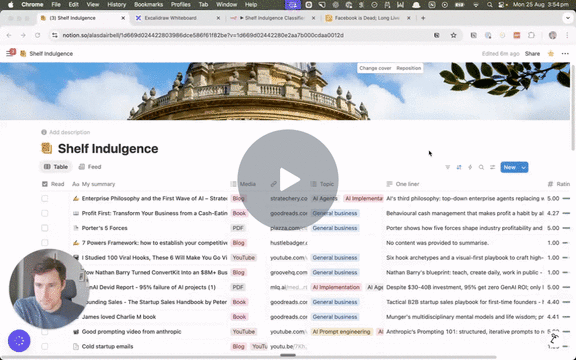
Task: Click the Shelf Indulgence page emoji icon
Action: (x=47, y=148)
